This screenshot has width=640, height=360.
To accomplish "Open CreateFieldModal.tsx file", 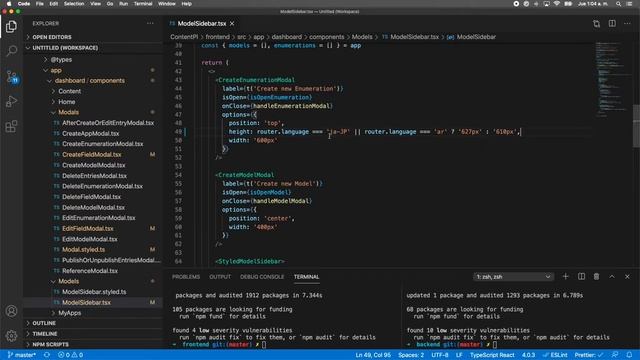I will pyautogui.click(x=91, y=155).
